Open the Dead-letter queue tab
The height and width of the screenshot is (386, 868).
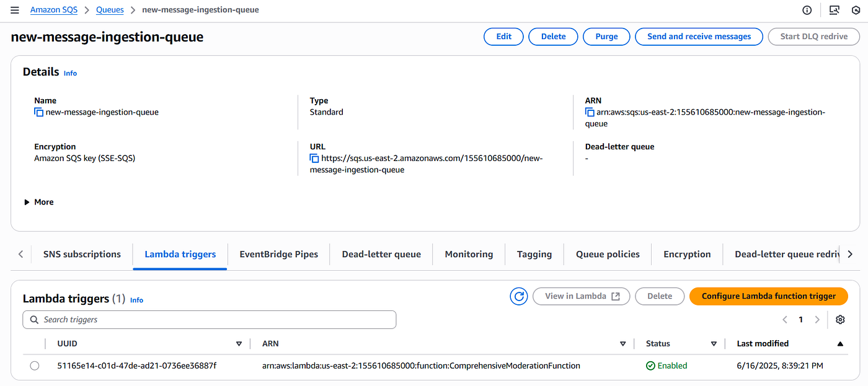(x=381, y=254)
